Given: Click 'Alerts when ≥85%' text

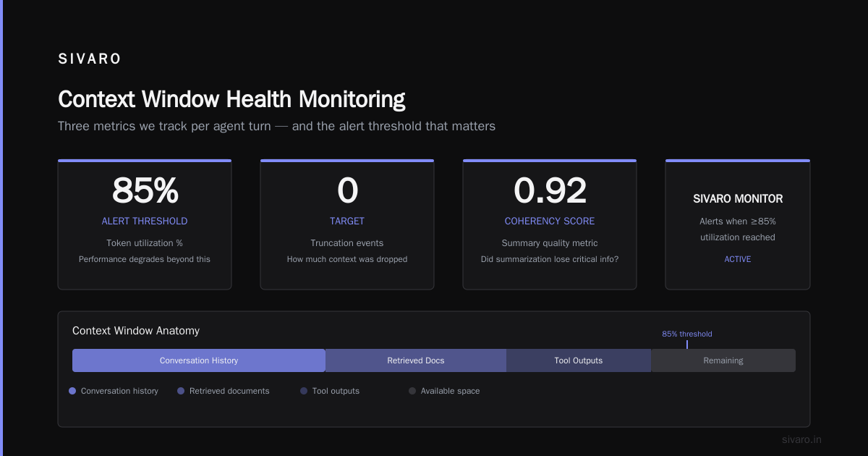Looking at the screenshot, I should [738, 221].
